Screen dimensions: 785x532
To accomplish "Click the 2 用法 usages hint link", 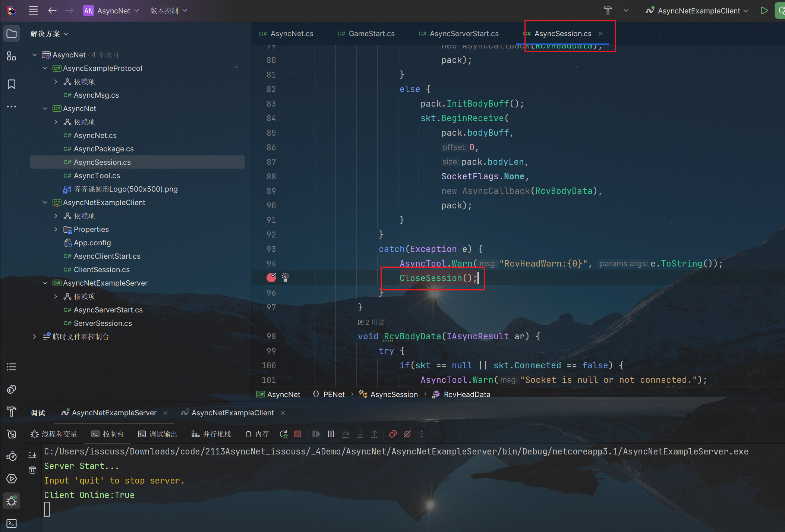I will tap(371, 322).
